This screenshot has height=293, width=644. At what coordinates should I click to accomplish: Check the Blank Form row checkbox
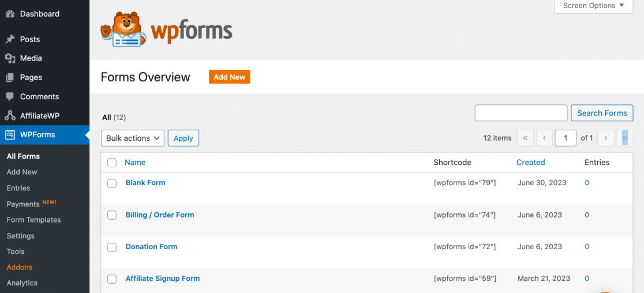tap(112, 183)
